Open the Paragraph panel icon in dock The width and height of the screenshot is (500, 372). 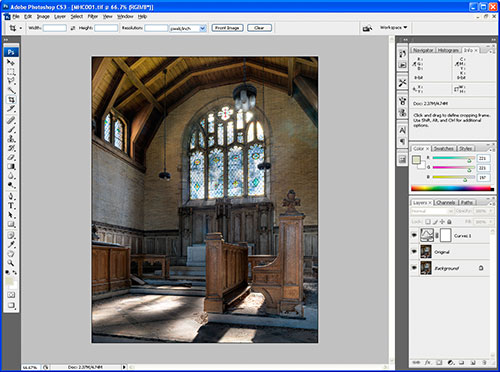coord(402,141)
